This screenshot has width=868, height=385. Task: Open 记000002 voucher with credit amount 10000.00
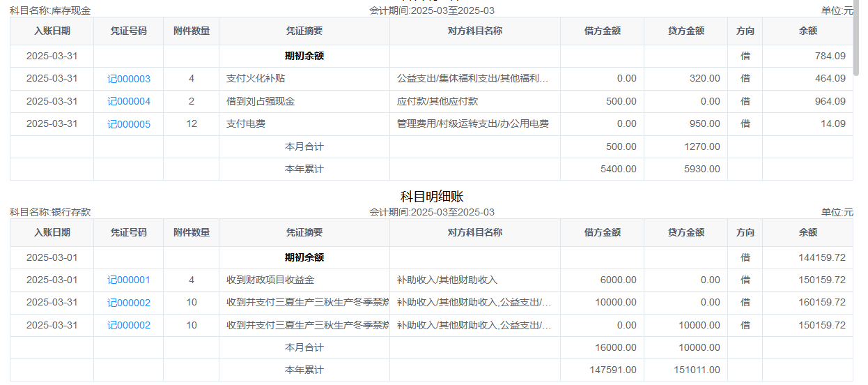coord(128,326)
